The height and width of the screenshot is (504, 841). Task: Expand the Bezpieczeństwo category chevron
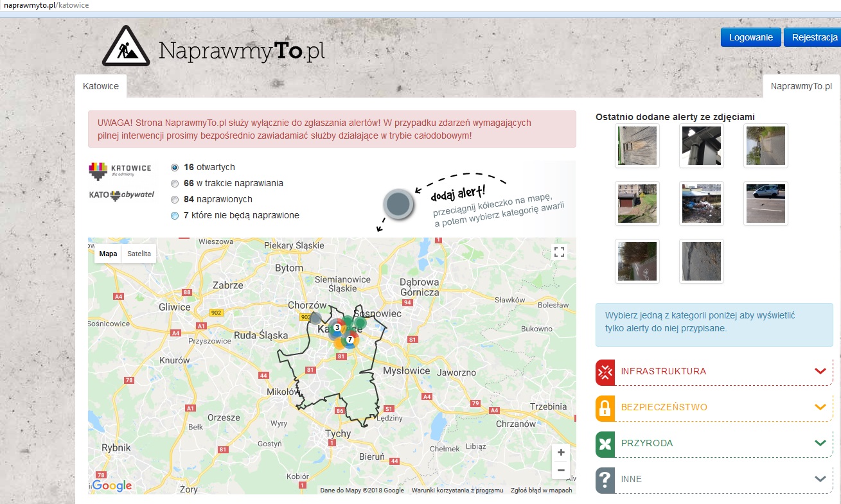click(820, 407)
